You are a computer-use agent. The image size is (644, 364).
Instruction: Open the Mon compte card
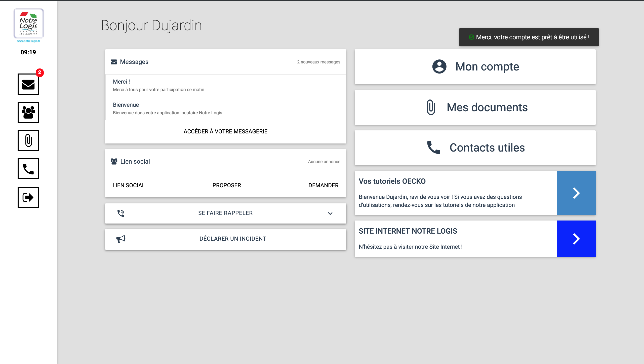(x=475, y=67)
